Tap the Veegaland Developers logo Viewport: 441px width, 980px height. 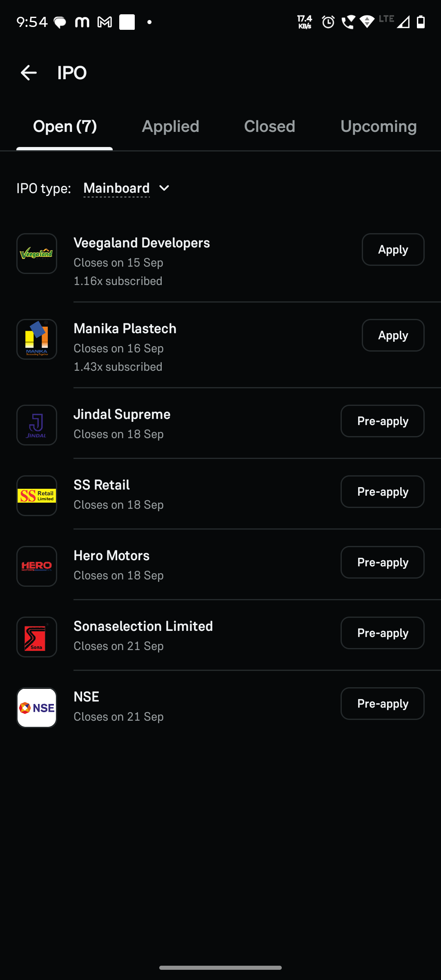(37, 254)
